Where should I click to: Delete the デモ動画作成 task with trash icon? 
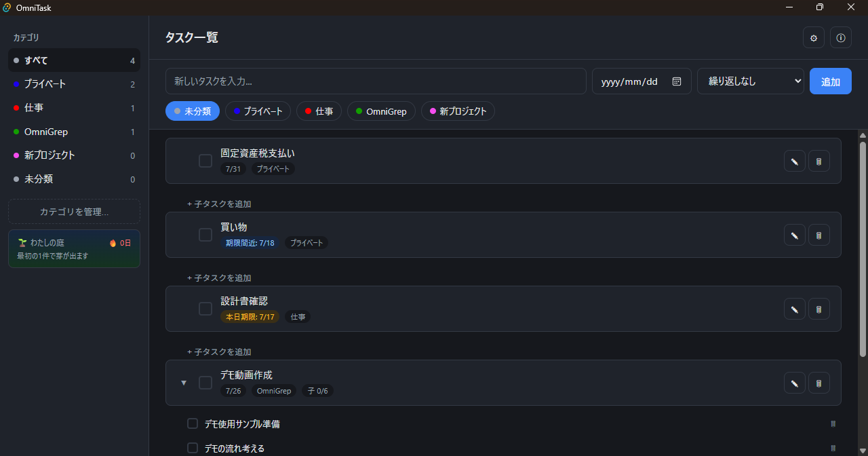[x=819, y=383]
